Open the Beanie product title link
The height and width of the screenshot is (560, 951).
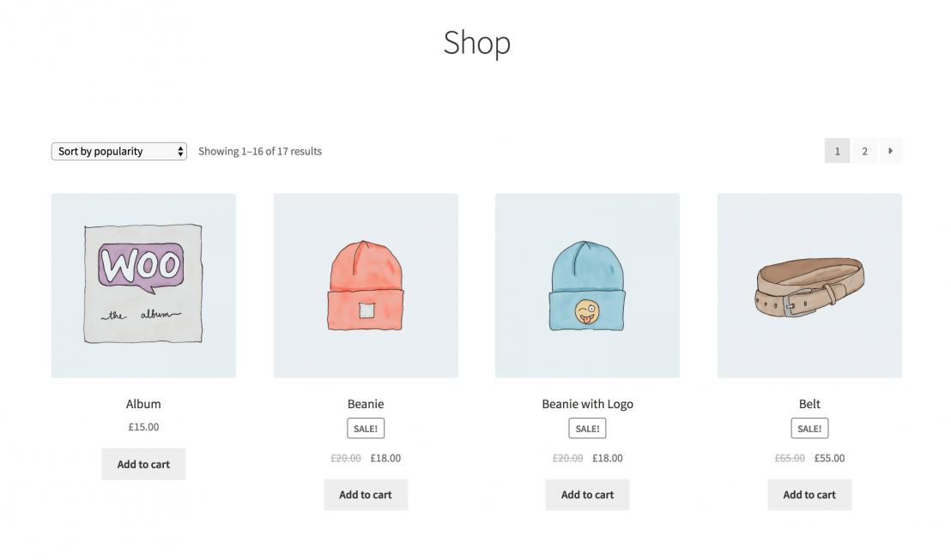click(x=366, y=404)
